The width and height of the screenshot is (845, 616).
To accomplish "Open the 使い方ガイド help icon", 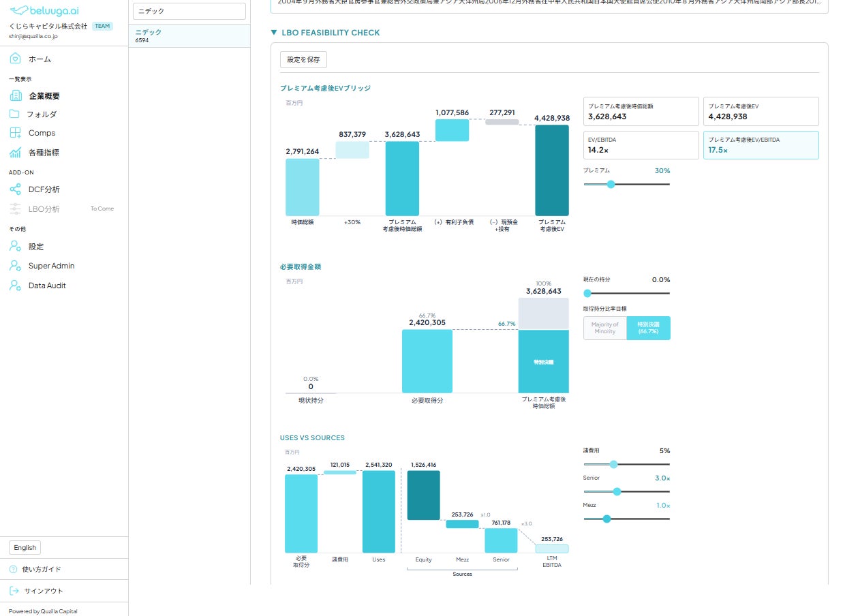I will coord(13,569).
